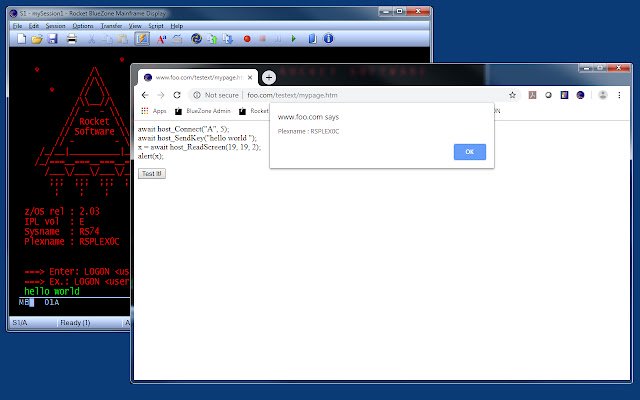Click the Test It! button on page

pyautogui.click(x=152, y=173)
